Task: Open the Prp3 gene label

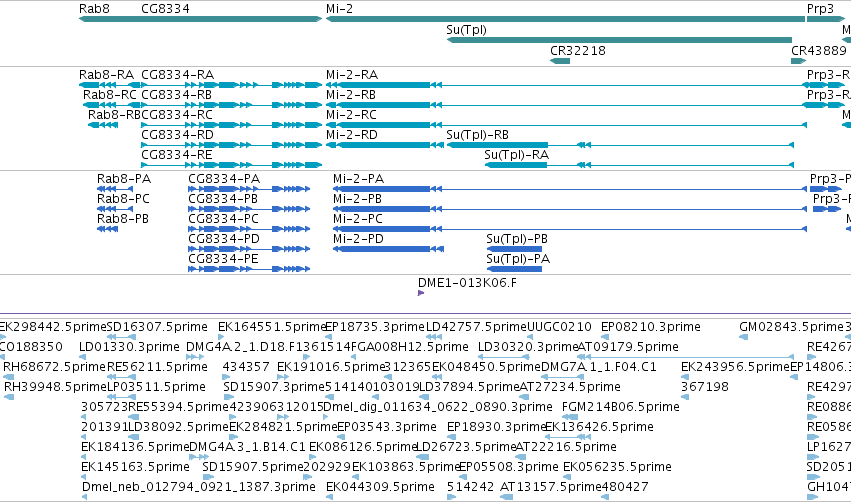Action: 820,9
